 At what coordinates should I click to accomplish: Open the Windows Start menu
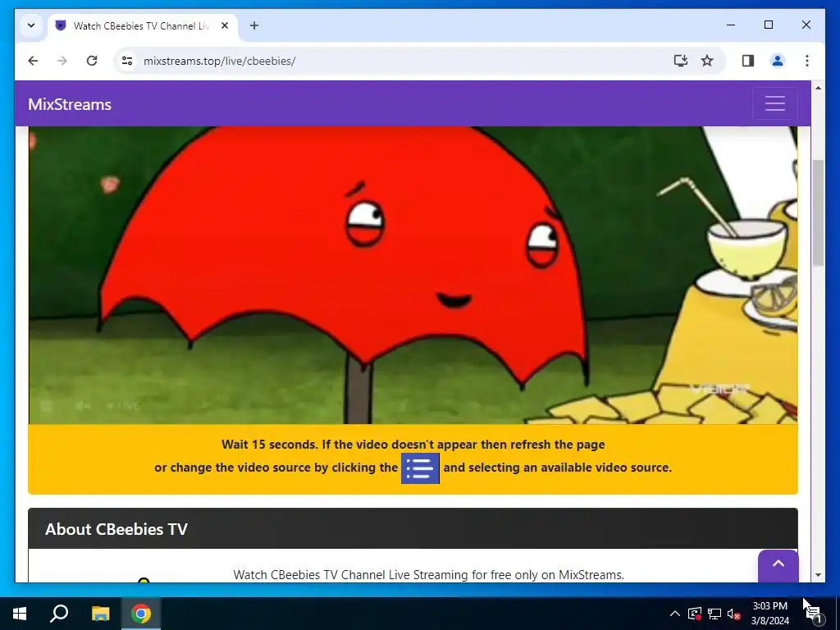tap(20, 614)
